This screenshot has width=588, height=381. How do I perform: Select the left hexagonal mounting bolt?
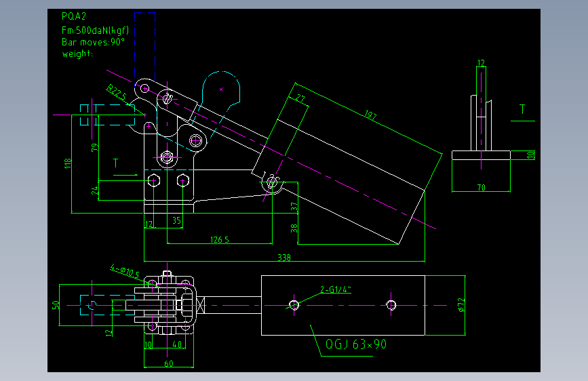(x=154, y=181)
